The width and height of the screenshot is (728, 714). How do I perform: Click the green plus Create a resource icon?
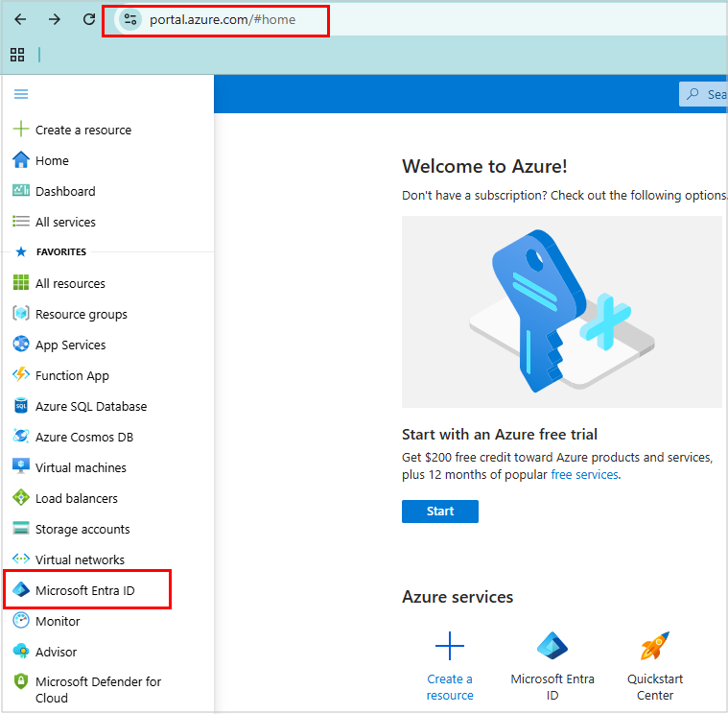tap(21, 130)
